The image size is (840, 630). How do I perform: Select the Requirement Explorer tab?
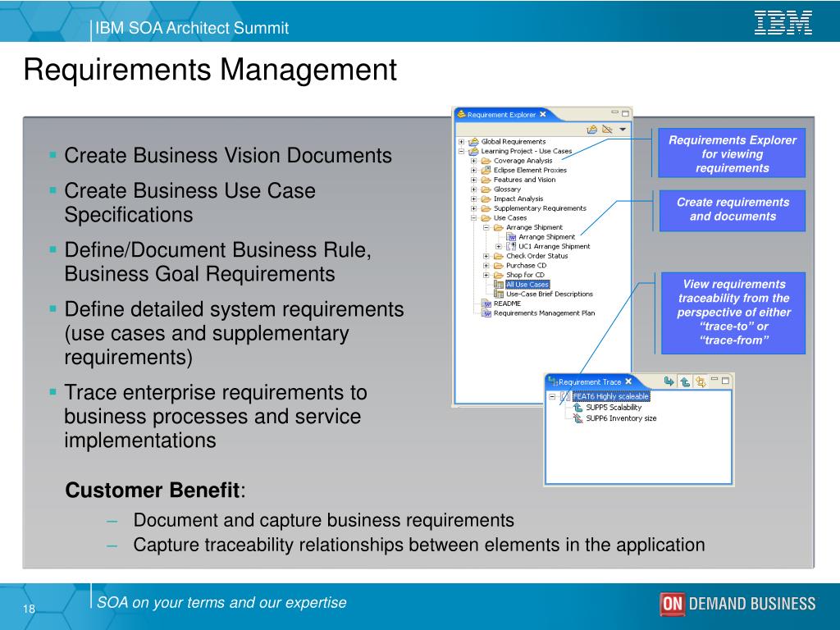tap(501, 115)
